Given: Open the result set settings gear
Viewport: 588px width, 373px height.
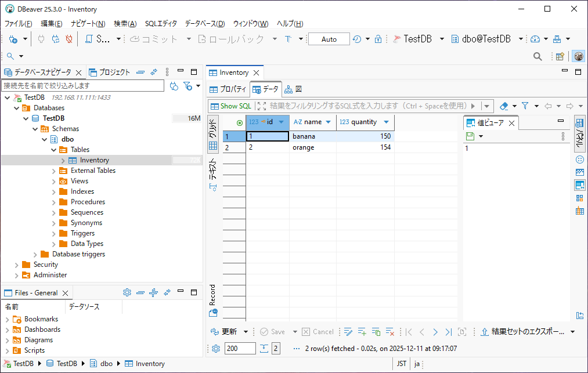Looking at the screenshot, I should [216, 349].
